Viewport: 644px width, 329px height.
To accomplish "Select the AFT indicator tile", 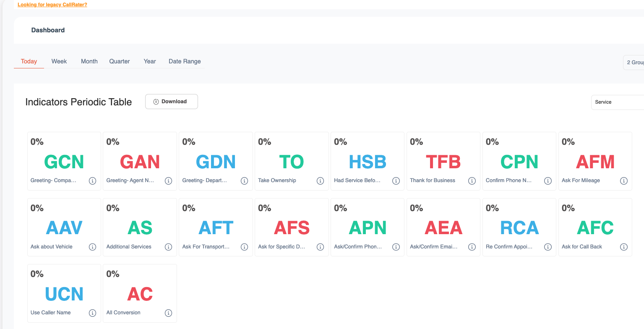I will (216, 227).
